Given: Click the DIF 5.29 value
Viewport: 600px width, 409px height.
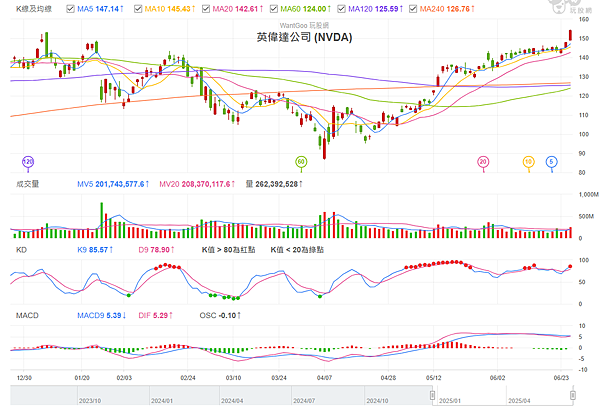Looking at the screenshot, I should pyautogui.click(x=155, y=316).
